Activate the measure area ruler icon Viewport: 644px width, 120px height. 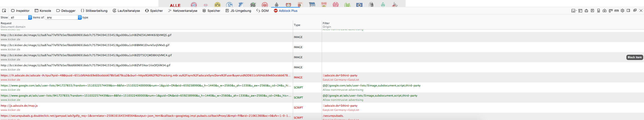617,11
